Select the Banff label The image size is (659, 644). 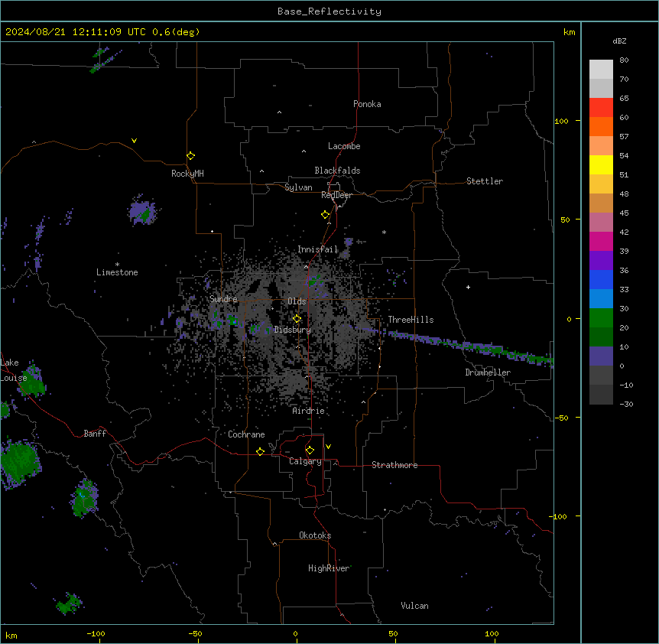coord(95,434)
